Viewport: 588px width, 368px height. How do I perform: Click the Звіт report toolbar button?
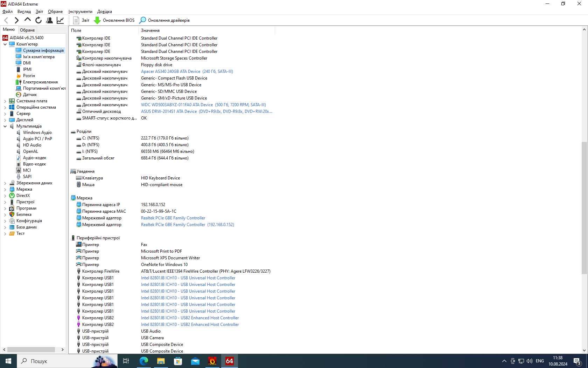(x=81, y=20)
